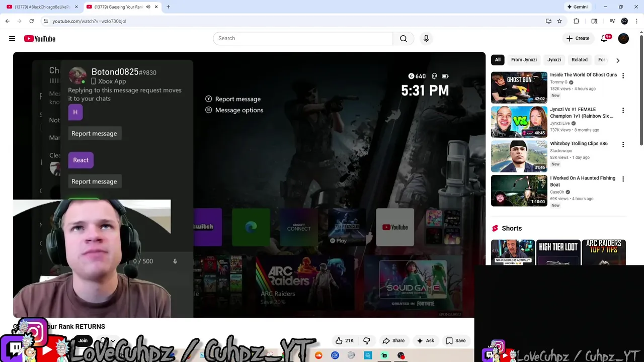Click the Create button
Screen dimensions: 644x362
[x=578, y=38]
